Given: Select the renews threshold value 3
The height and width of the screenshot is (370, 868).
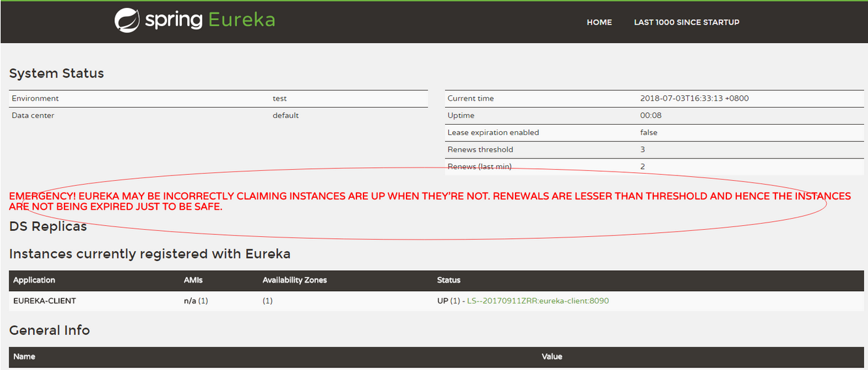Looking at the screenshot, I should 643,149.
